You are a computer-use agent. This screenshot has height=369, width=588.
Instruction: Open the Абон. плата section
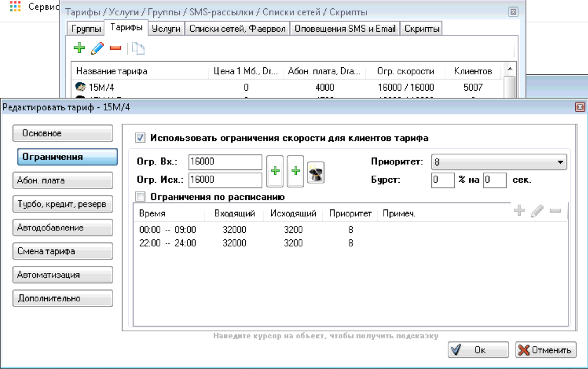click(x=62, y=180)
